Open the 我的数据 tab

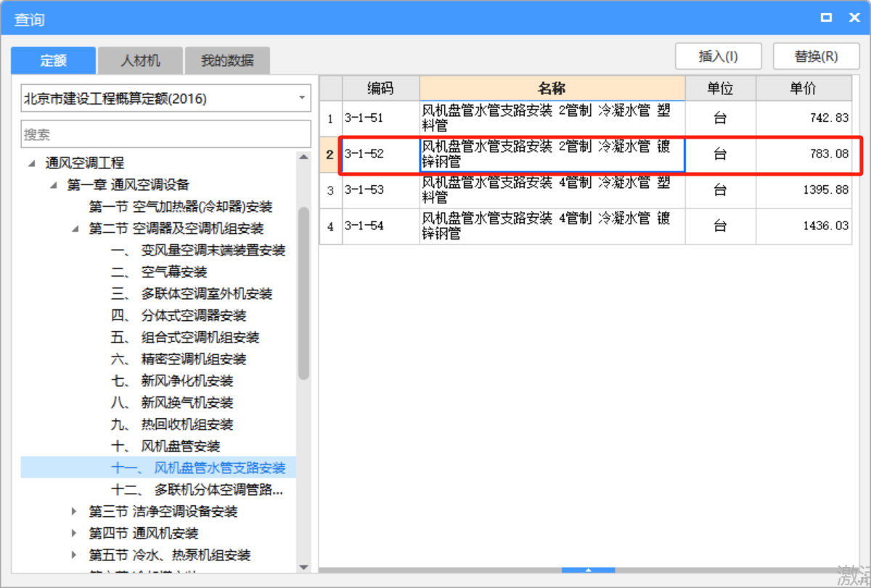coord(227,61)
